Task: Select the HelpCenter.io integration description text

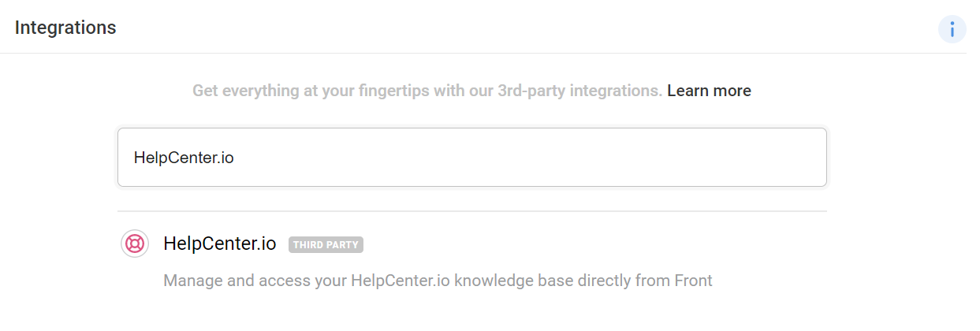Action: click(438, 281)
